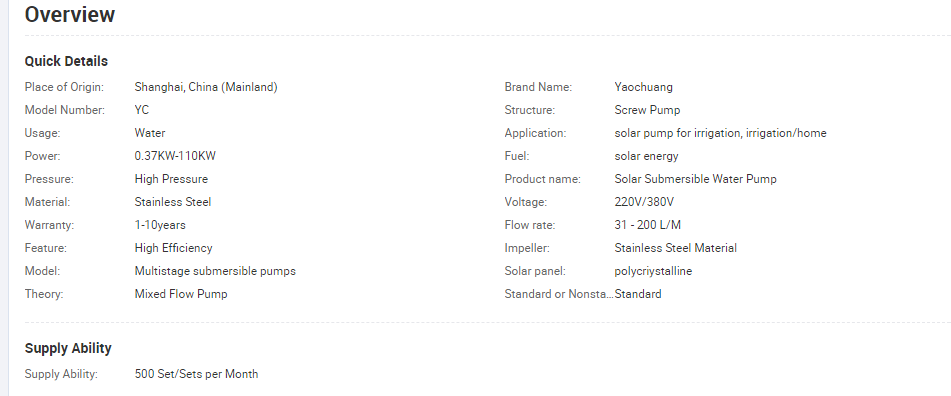The image size is (951, 396).
Task: Select the Solar Submersible Water Pump product name
Action: click(x=696, y=179)
